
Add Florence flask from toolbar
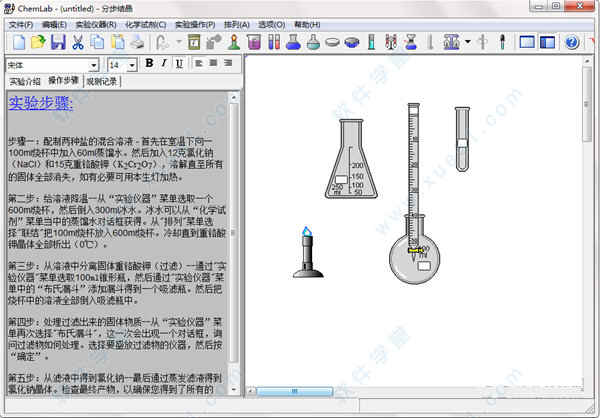(x=313, y=42)
